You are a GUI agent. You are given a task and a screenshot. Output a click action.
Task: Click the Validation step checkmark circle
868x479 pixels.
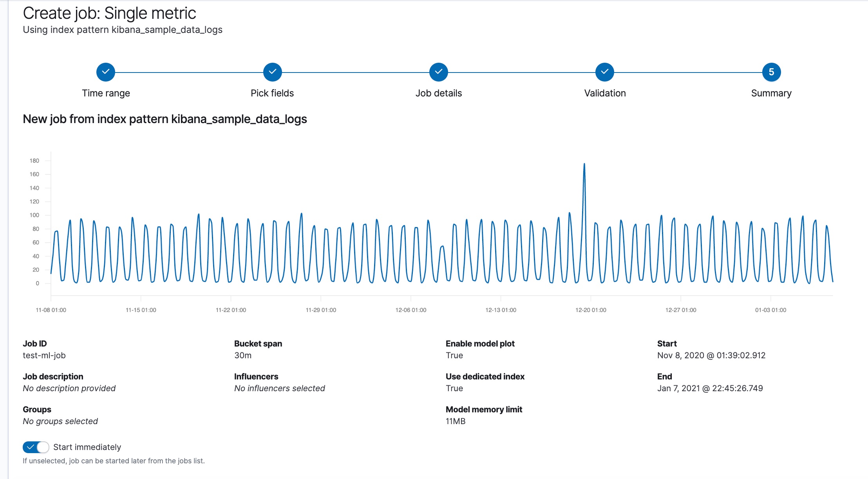click(604, 72)
